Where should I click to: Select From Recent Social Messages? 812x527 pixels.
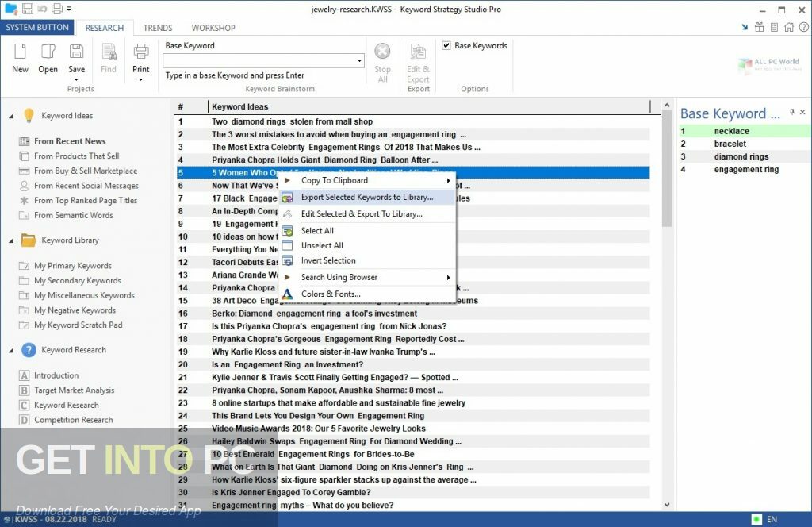click(x=86, y=186)
